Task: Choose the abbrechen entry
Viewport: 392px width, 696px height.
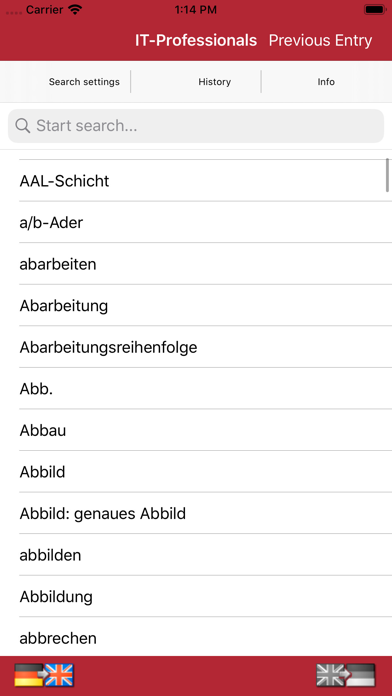Action: point(196,637)
